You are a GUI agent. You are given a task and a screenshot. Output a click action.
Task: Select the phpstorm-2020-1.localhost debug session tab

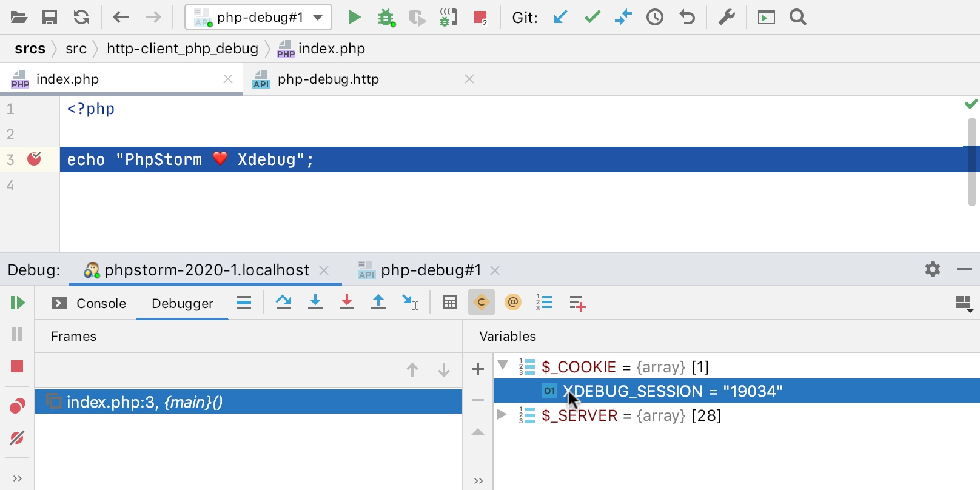point(206,270)
